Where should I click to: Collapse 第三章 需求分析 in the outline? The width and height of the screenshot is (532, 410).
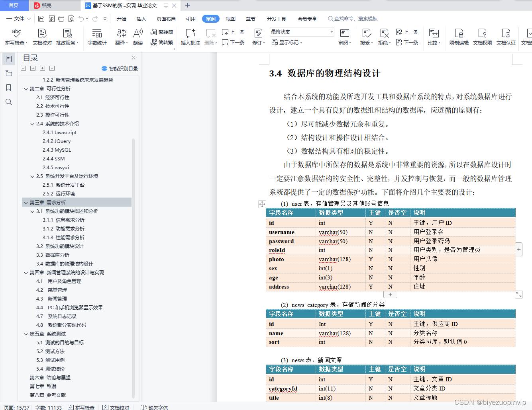pos(26,202)
